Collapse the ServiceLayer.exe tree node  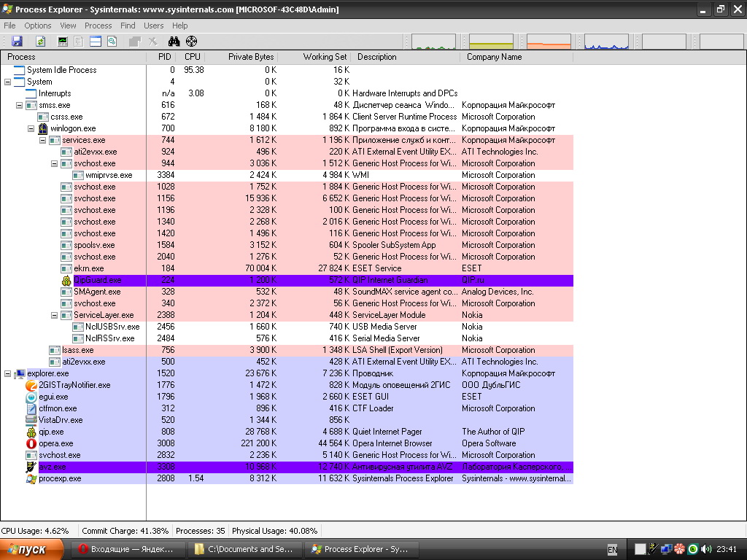(55, 315)
